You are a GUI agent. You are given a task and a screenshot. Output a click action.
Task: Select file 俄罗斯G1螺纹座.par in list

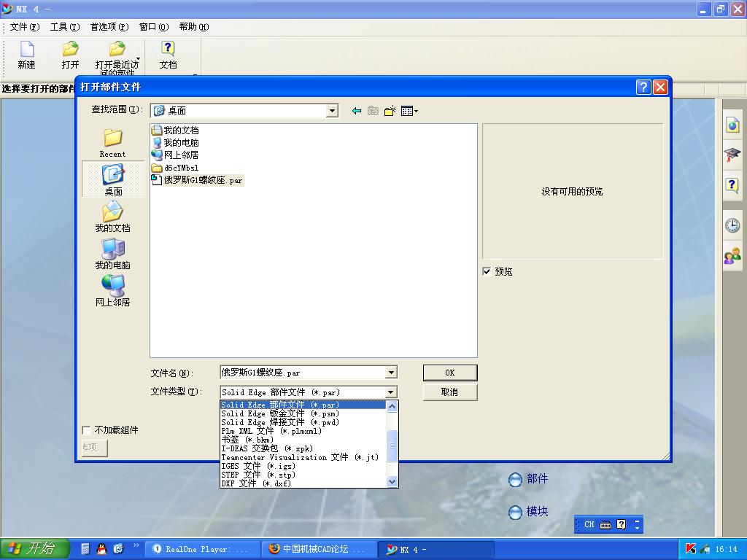pyautogui.click(x=197, y=180)
